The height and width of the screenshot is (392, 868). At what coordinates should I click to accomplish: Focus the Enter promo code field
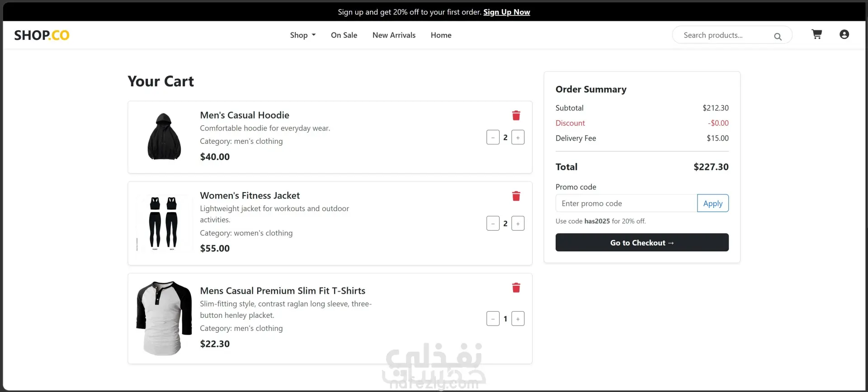pos(626,203)
